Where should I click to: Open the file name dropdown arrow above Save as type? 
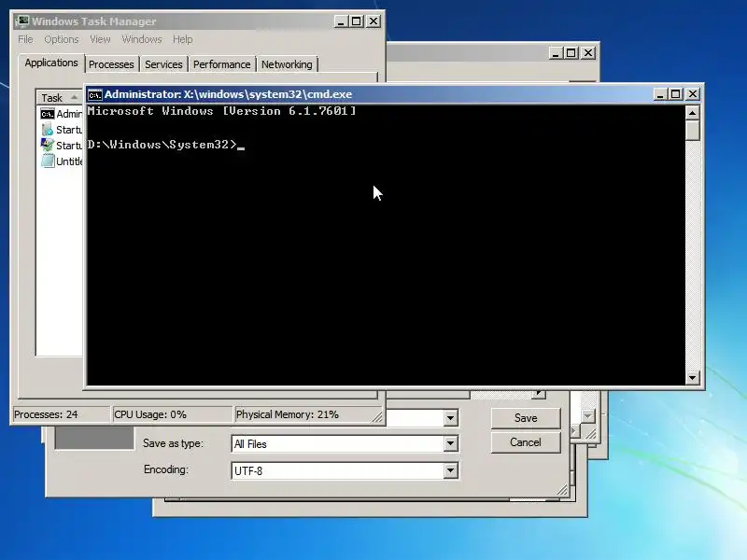[x=450, y=418]
